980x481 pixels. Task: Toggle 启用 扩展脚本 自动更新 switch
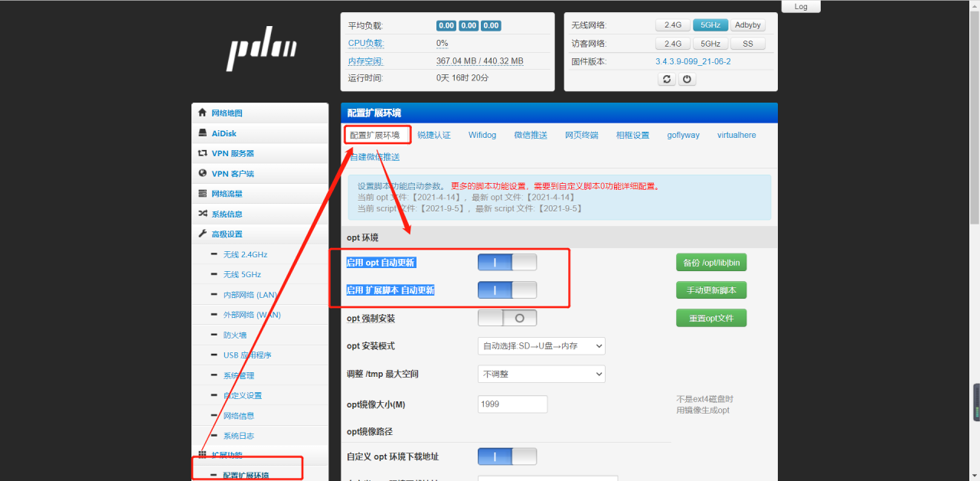pyautogui.click(x=507, y=290)
